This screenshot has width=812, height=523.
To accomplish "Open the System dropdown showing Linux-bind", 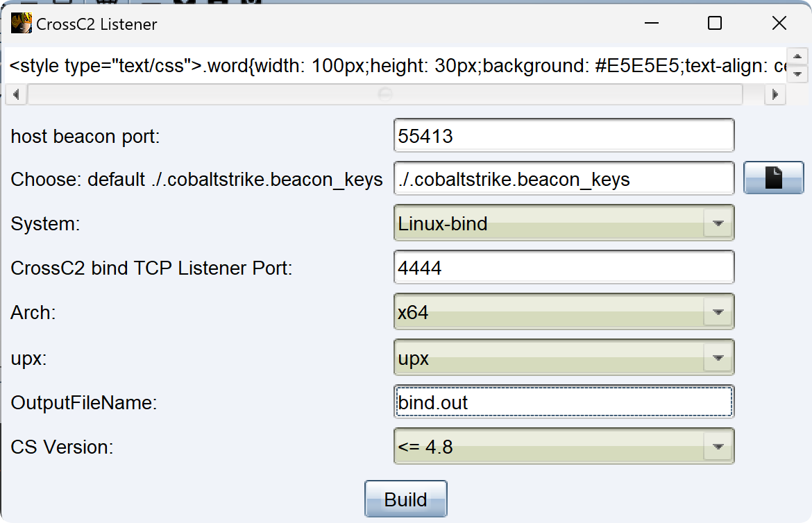I will [564, 223].
